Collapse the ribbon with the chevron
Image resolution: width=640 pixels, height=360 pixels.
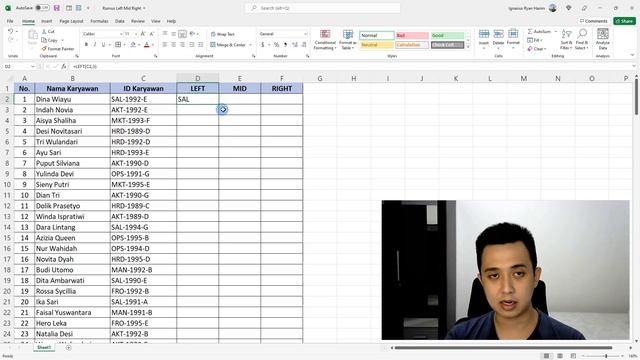pos(632,55)
